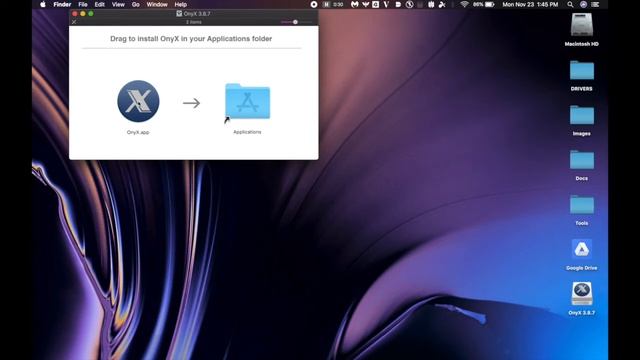The height and width of the screenshot is (360, 640).
Task: Open the Siri icon in menu bar
Action: [583, 4]
